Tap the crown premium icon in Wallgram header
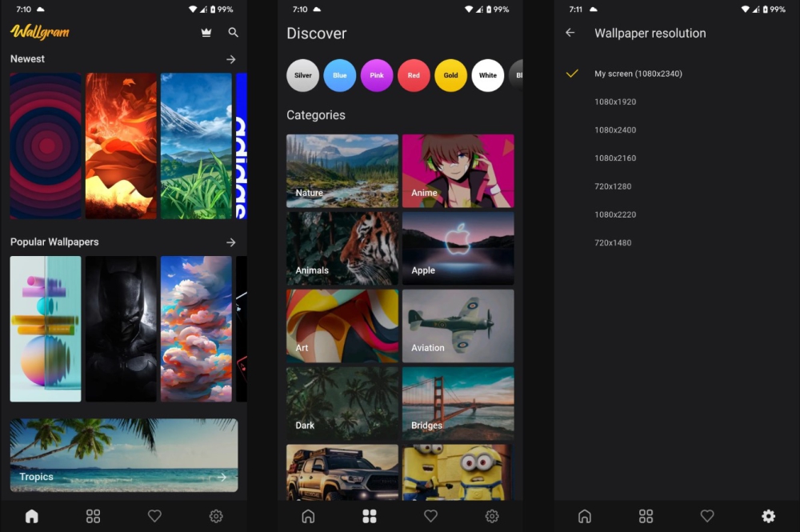Screen dimensions: 800x532 (x=206, y=33)
